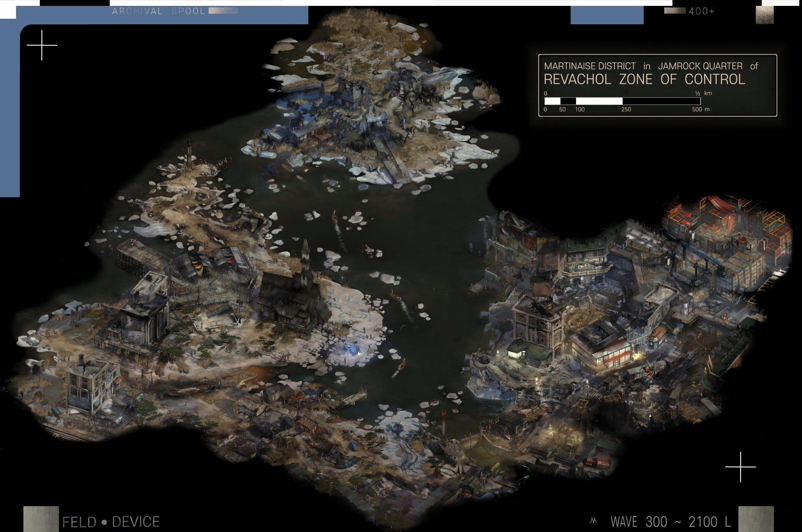Click the 250 mark on scale bar
The width and height of the screenshot is (802, 532).
tap(626, 110)
